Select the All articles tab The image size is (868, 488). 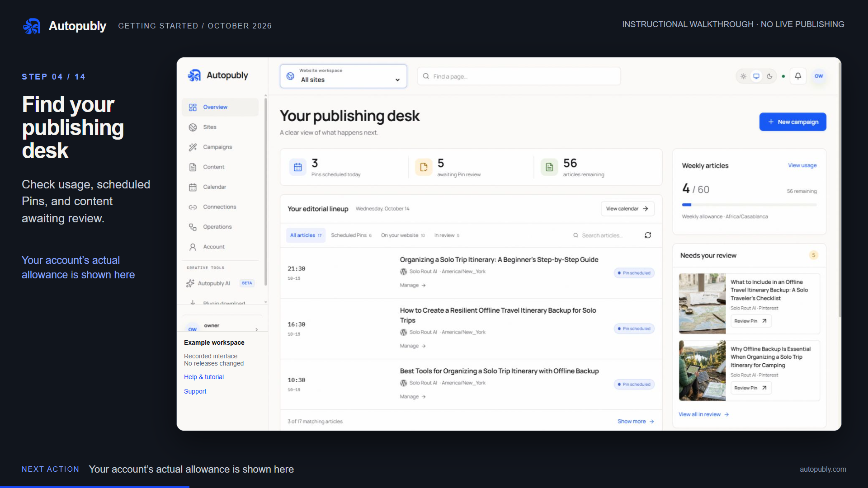306,235
